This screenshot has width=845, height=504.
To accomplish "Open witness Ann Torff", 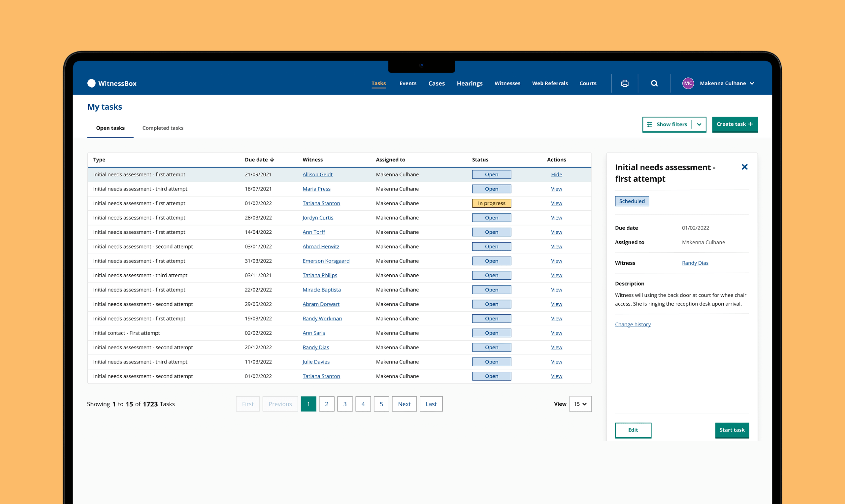I will pyautogui.click(x=314, y=232).
